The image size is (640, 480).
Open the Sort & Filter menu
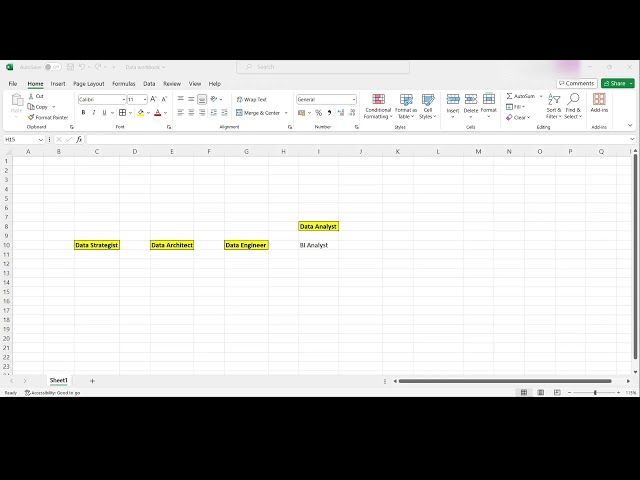point(554,107)
